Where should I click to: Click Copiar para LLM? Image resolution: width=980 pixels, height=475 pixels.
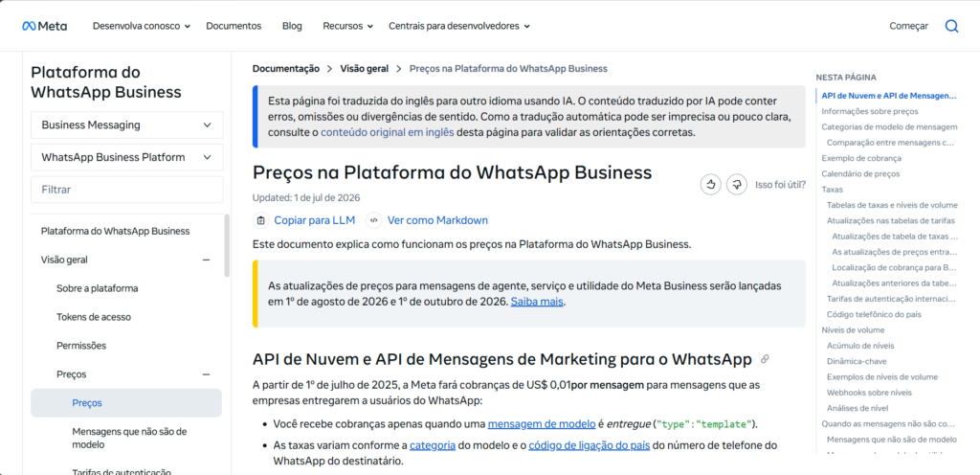coord(314,220)
